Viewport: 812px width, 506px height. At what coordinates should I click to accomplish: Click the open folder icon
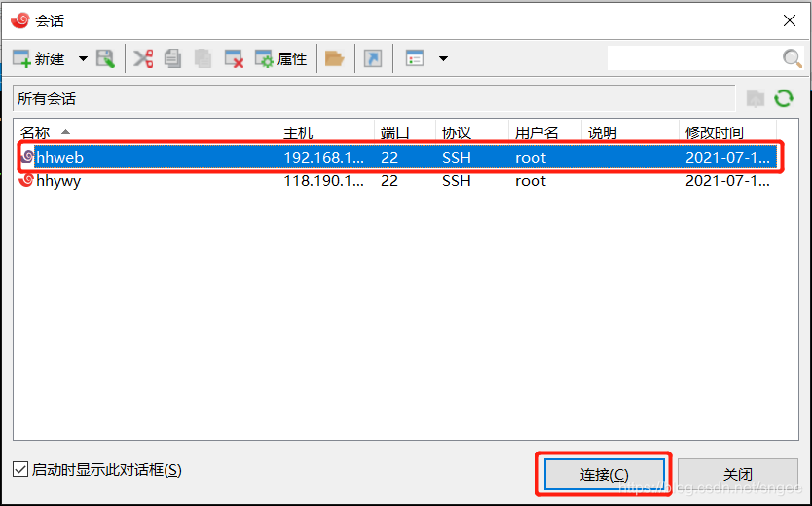(x=335, y=59)
